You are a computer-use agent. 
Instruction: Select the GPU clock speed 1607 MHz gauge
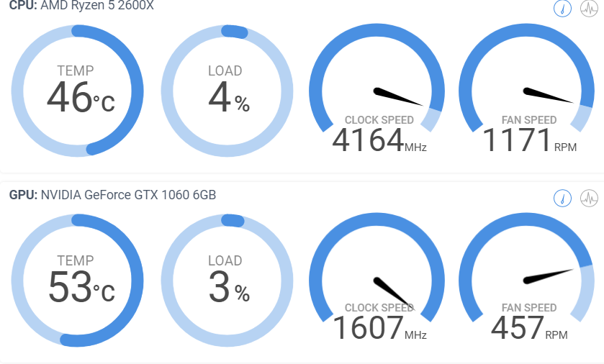pyautogui.click(x=377, y=278)
